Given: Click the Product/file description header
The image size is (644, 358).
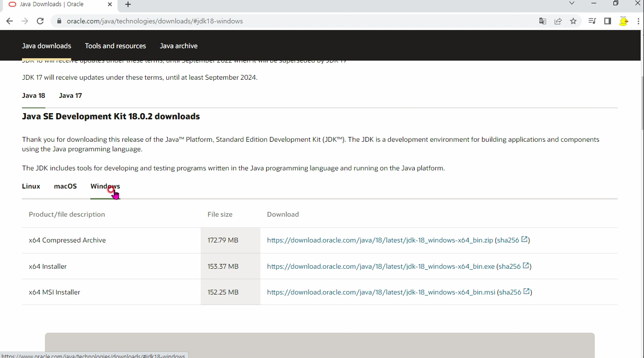Looking at the screenshot, I should pos(67,214).
